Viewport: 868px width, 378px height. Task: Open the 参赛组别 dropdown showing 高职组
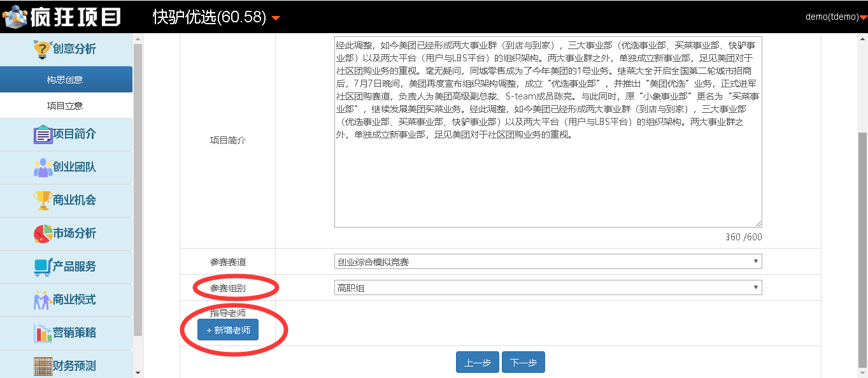(548, 287)
